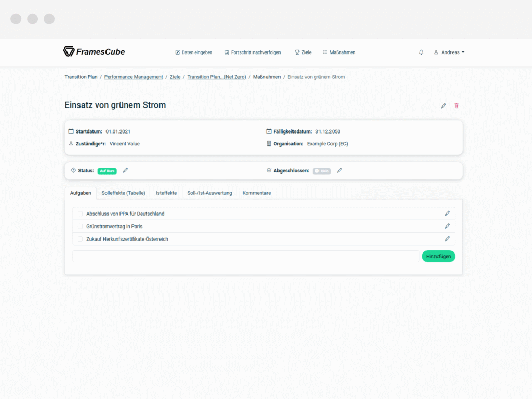Viewport: 532px width, 399px height.
Task: Delete measure with the red trash icon
Action: tap(456, 106)
